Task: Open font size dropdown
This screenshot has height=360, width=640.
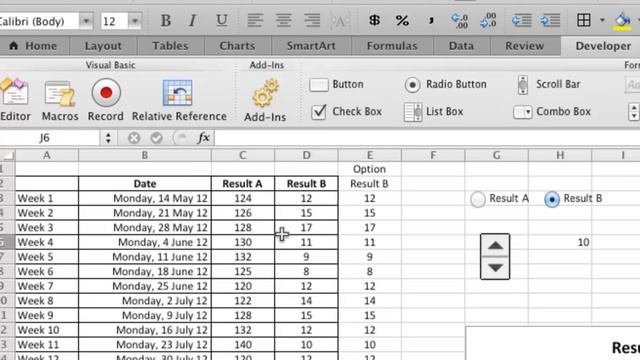Action: coord(135,21)
